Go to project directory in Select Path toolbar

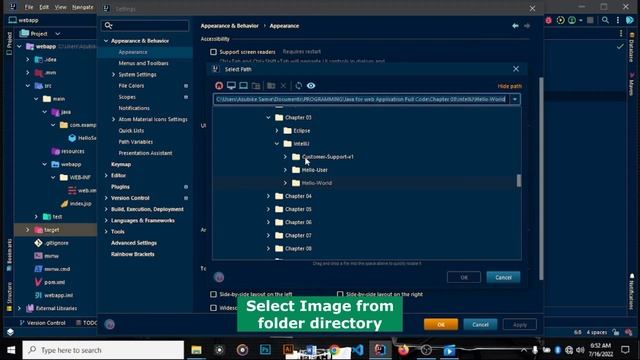coord(244,85)
